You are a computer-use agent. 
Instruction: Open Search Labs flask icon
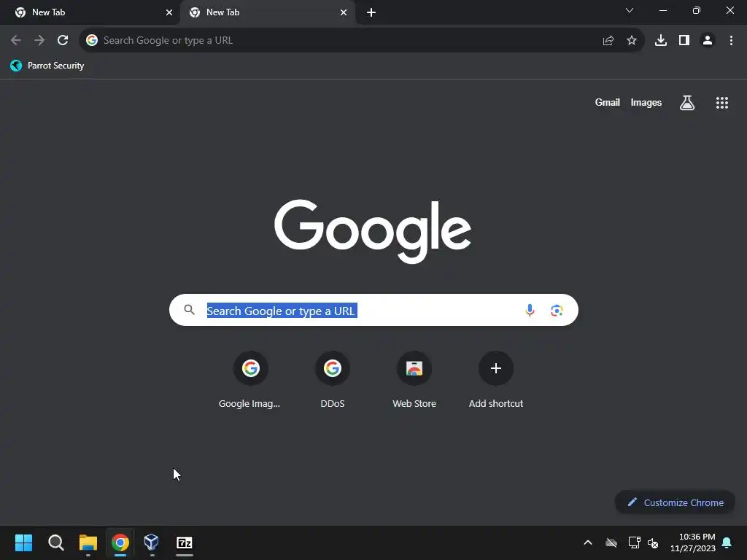pyautogui.click(x=687, y=102)
